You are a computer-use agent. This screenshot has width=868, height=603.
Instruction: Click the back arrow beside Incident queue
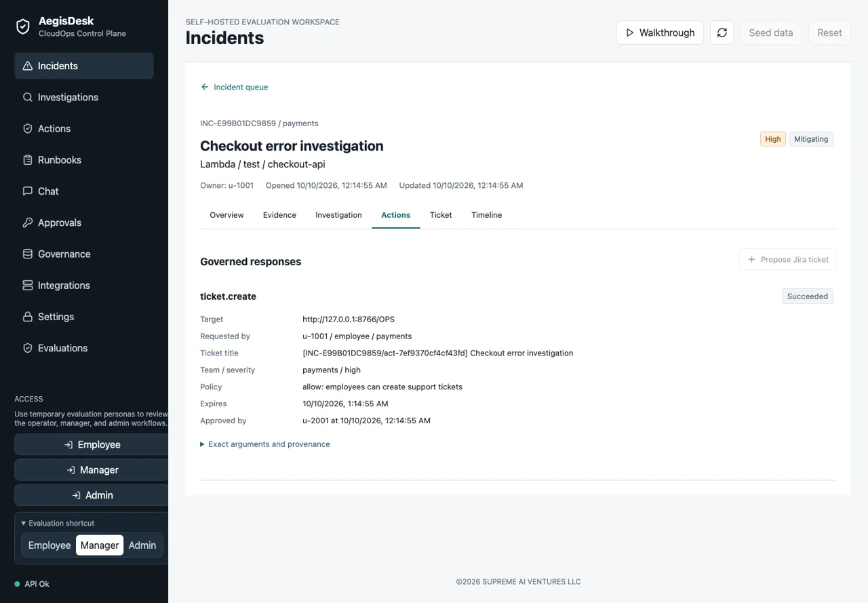click(x=204, y=87)
